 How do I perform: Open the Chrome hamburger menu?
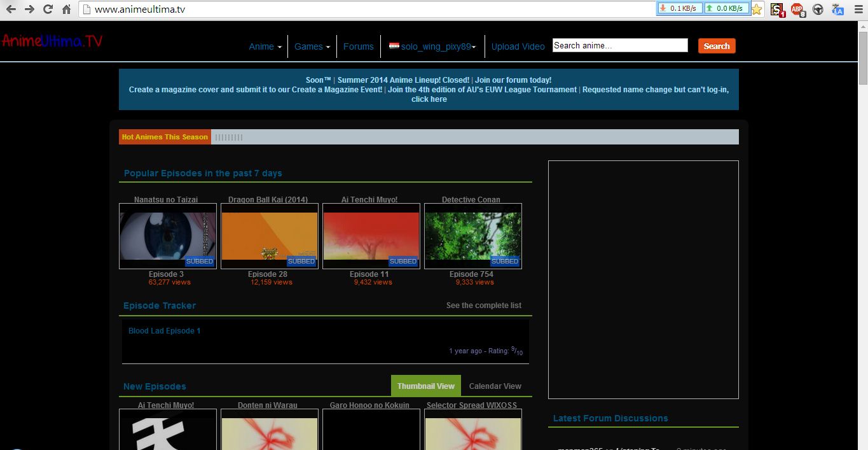click(858, 10)
